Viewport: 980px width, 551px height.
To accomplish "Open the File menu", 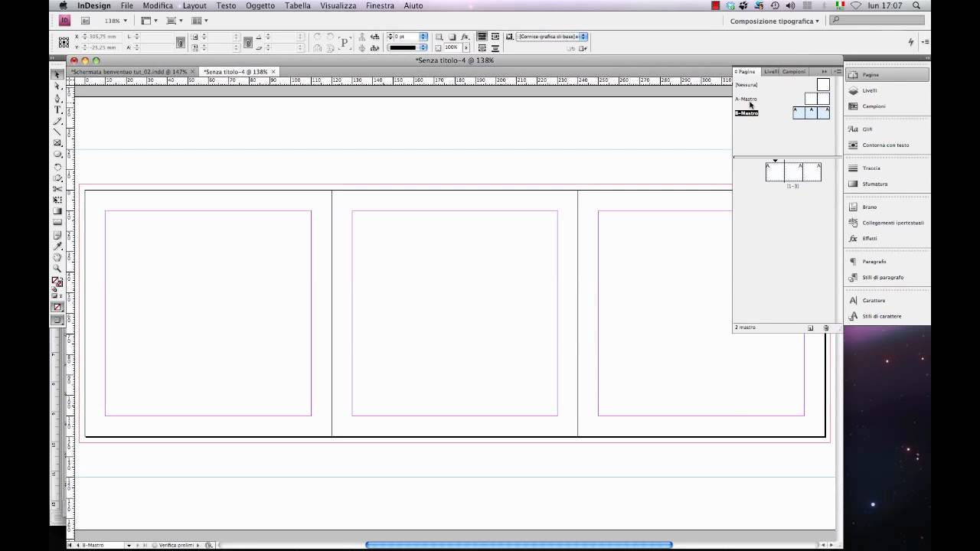I will (126, 5).
